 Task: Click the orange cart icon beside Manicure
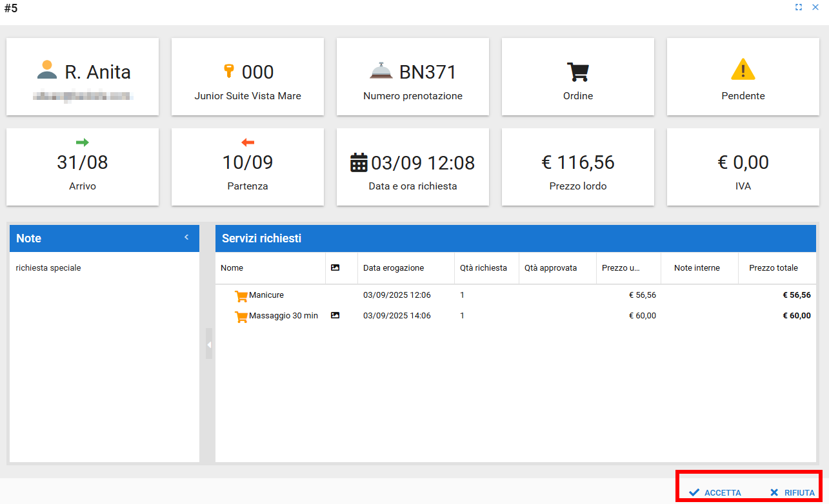point(241,296)
